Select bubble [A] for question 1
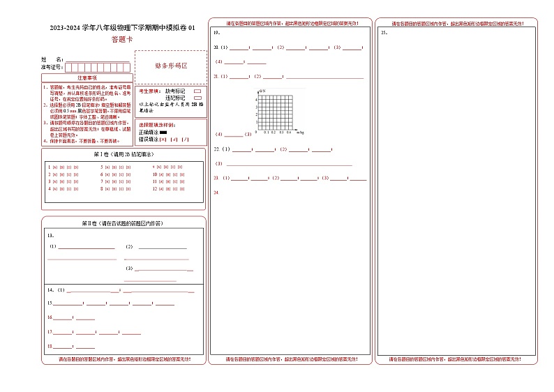The width and height of the screenshot is (554, 392). tap(55, 167)
